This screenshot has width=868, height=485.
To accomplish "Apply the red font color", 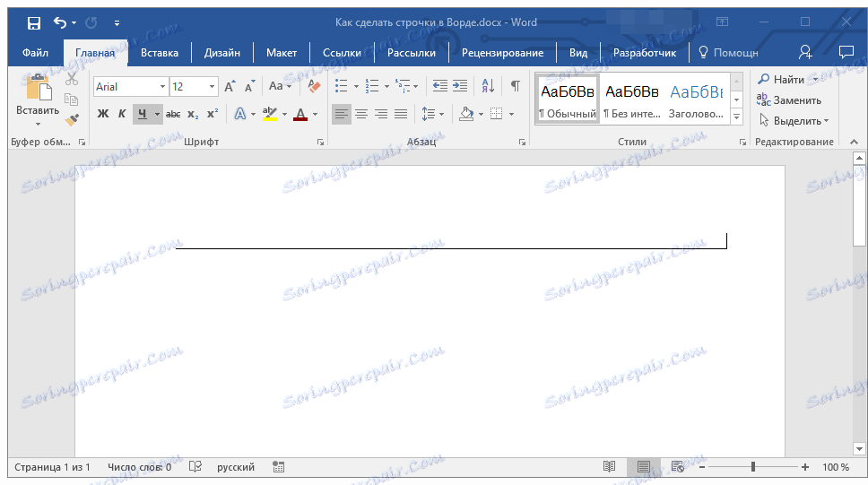I will 300,114.
